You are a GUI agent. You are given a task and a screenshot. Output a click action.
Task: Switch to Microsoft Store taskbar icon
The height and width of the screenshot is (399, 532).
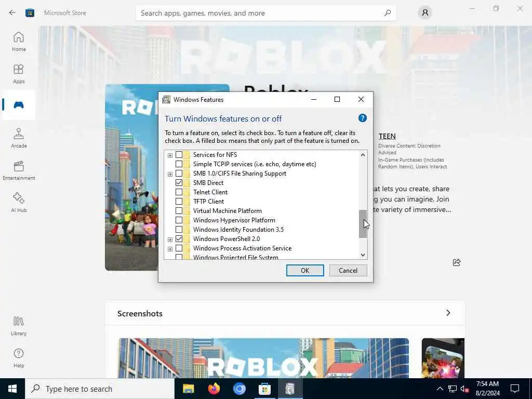264,389
